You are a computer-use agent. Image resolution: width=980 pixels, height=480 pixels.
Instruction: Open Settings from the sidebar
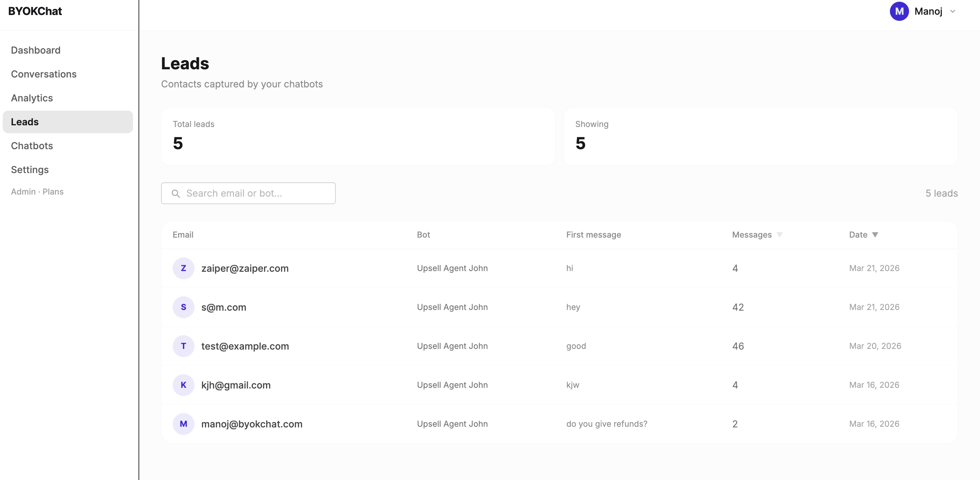click(x=30, y=170)
